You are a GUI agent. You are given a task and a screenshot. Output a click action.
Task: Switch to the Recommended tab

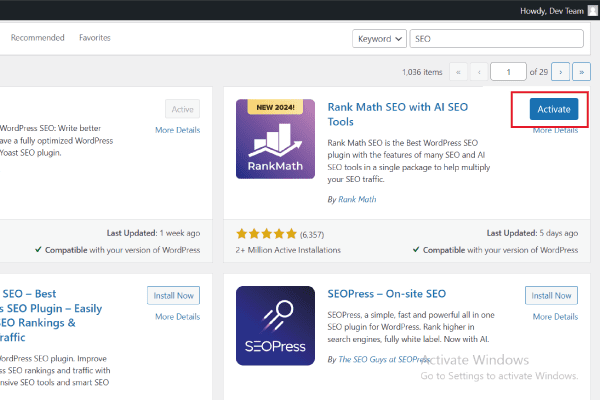(x=38, y=38)
